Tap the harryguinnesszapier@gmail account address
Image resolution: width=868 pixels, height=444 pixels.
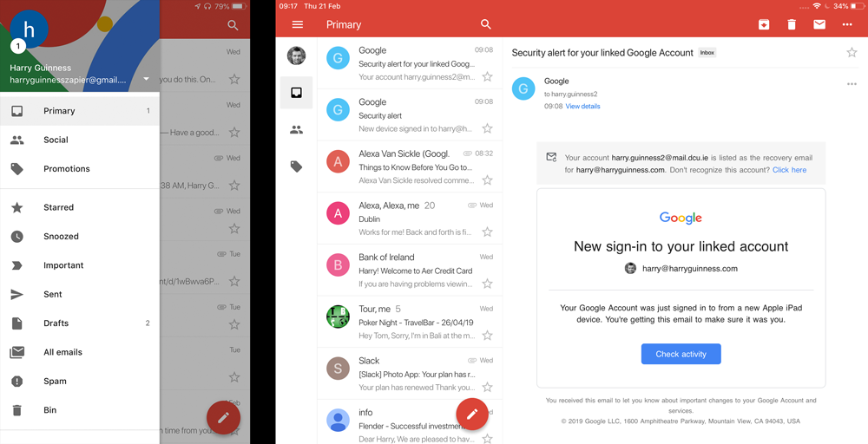coord(68,80)
